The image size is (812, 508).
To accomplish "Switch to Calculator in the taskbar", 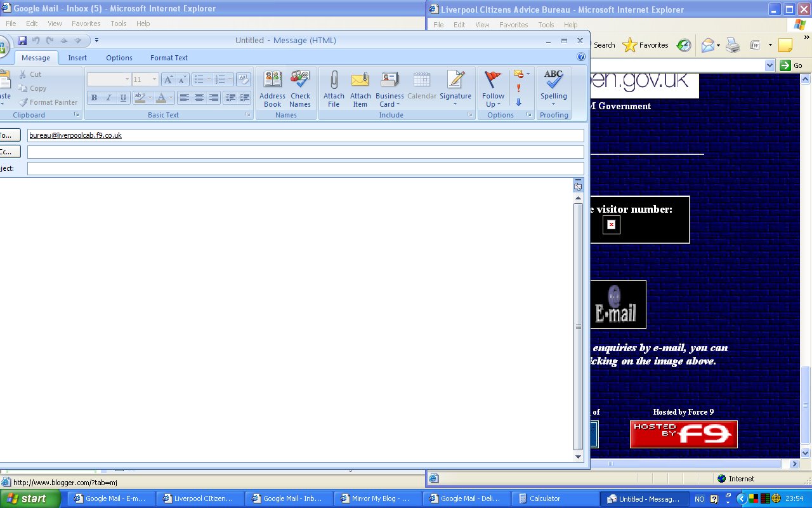I will (x=554, y=499).
